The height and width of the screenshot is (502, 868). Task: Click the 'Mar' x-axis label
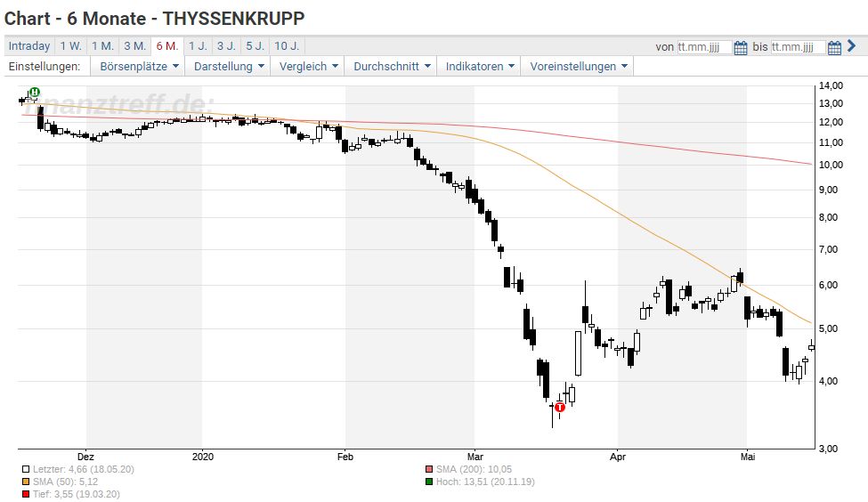[x=475, y=457]
